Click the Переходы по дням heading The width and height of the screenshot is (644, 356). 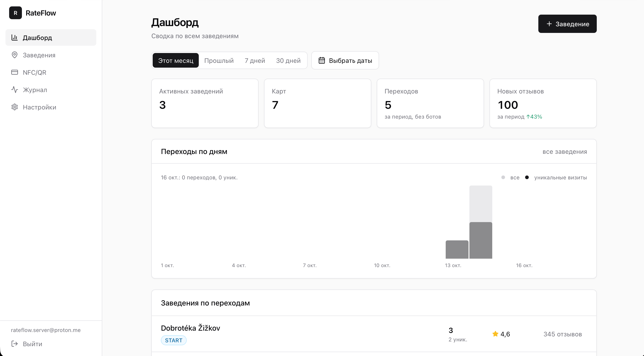(x=194, y=152)
